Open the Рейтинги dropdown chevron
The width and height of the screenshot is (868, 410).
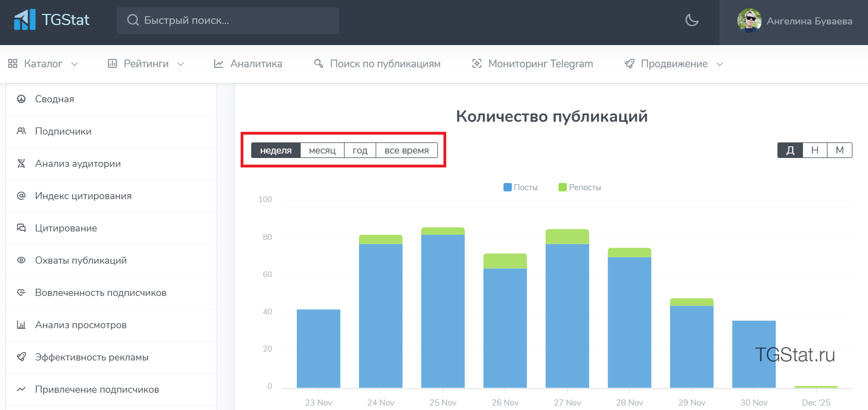tap(181, 64)
